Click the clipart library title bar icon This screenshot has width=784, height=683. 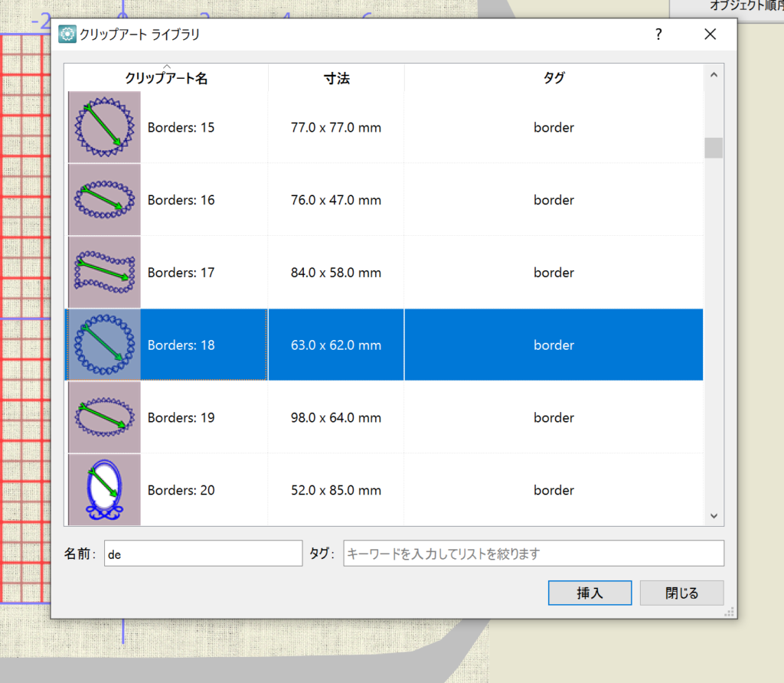67,34
